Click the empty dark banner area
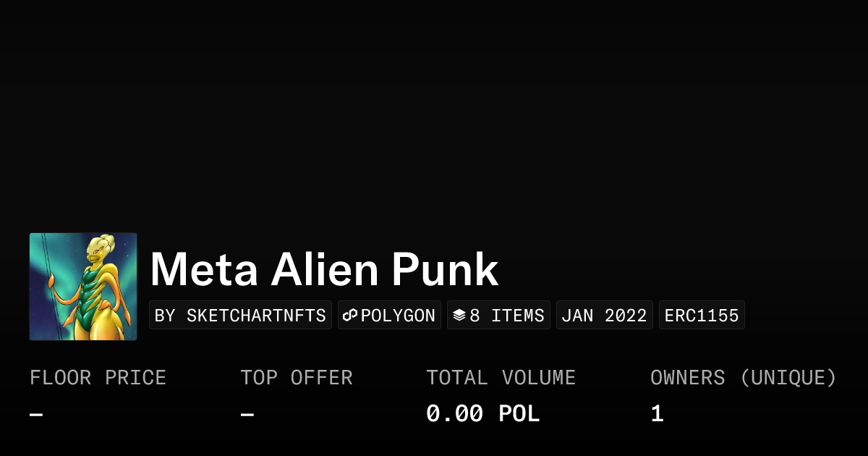Viewport: 868px width, 456px height. click(x=434, y=109)
